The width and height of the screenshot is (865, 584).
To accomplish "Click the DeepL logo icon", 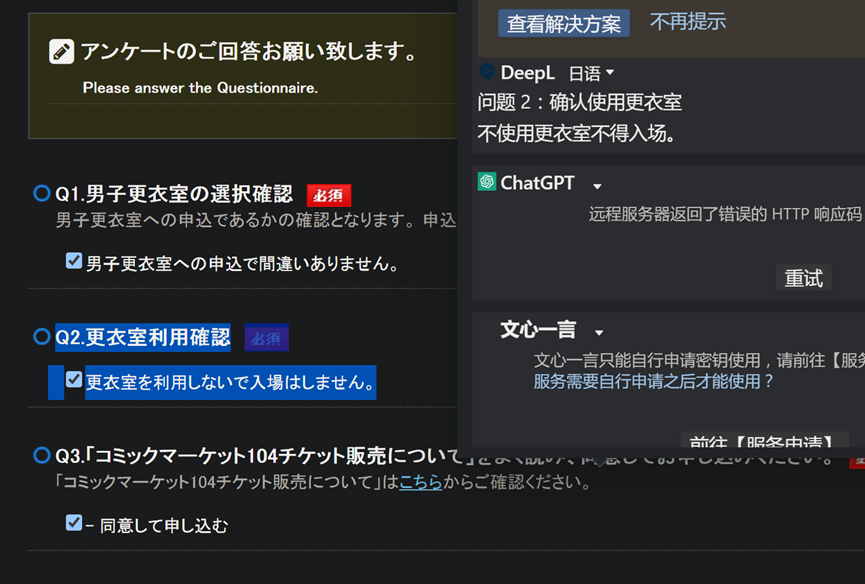I will coord(487,71).
